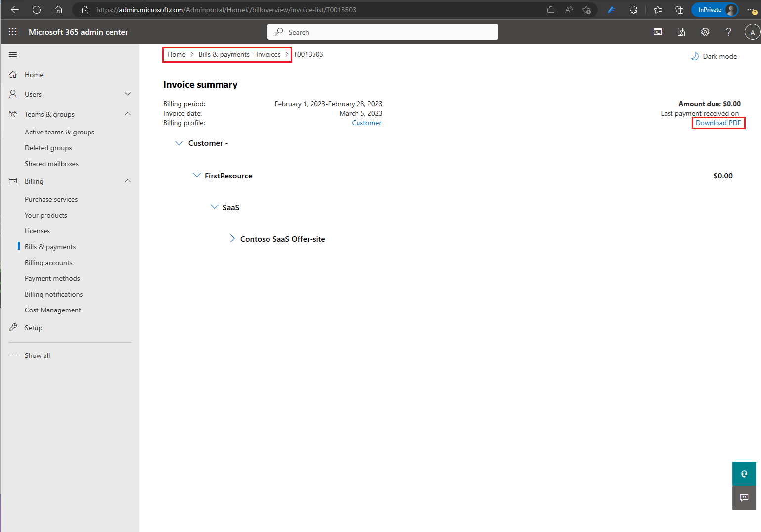
Task: Collapse the navigation pane with hamburger icon
Action: [13, 54]
